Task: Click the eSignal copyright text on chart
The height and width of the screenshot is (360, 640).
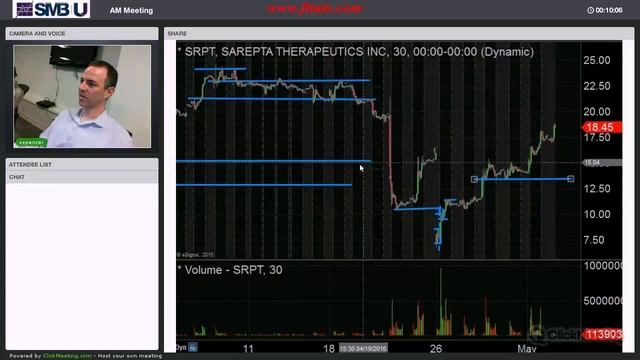Action: [196, 255]
